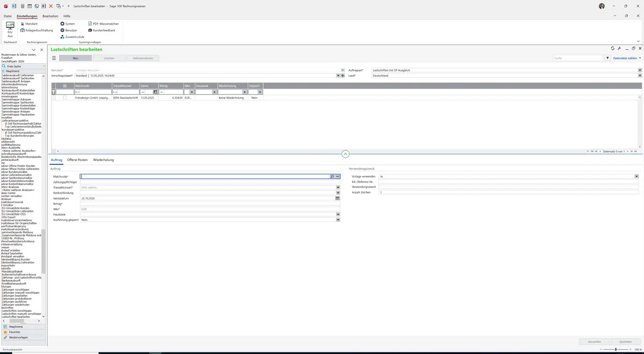
Task: Open the Auftragsart dropdown
Action: coord(640,70)
